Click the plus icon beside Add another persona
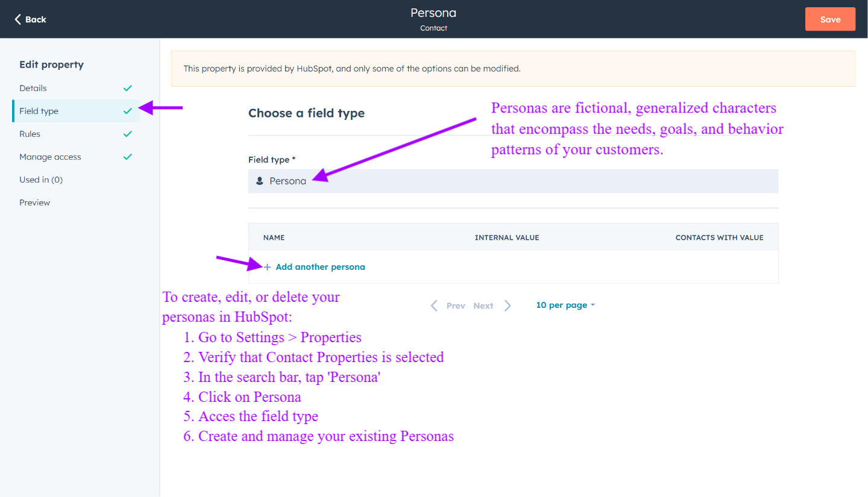Screen dimensions: 868x497 click(x=267, y=266)
